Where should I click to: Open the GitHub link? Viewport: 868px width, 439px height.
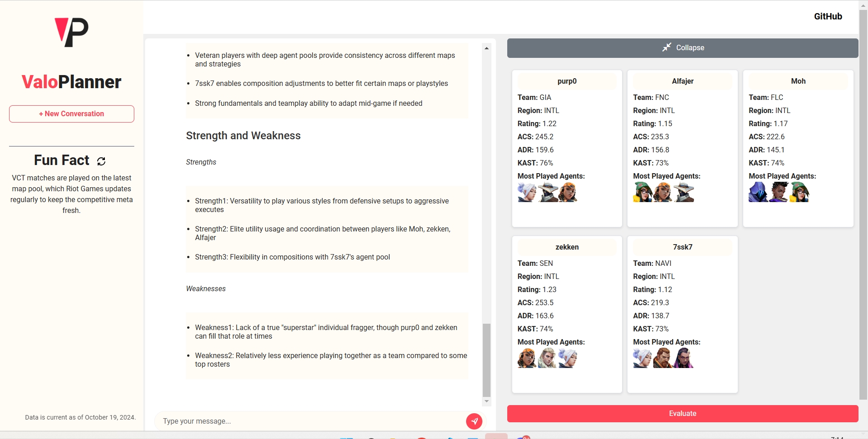click(x=828, y=16)
